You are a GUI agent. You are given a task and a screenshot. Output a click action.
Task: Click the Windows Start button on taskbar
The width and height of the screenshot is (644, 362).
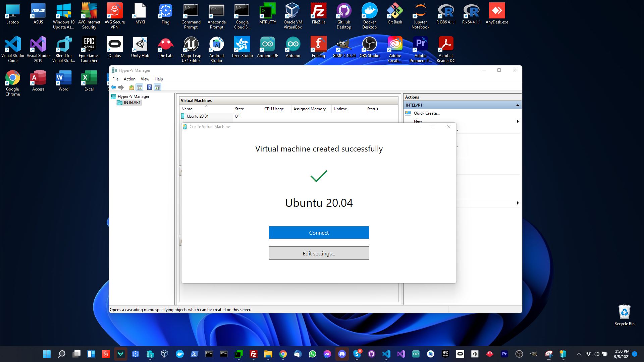(47, 354)
